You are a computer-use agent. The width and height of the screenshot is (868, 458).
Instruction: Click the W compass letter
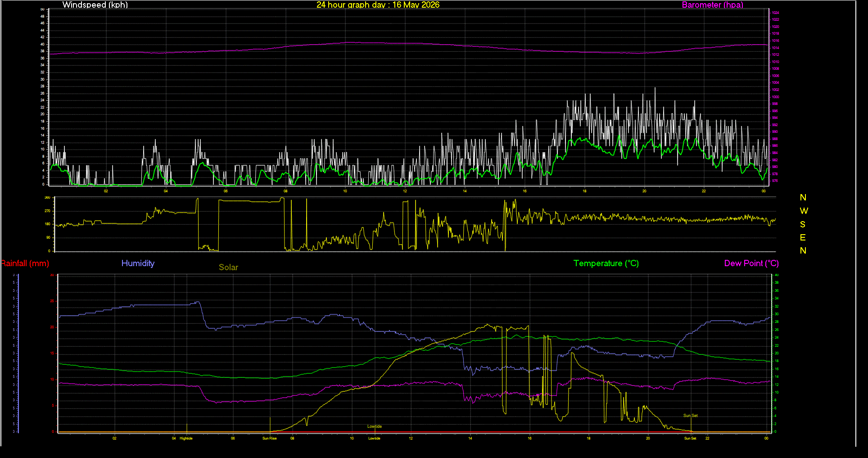(804, 211)
